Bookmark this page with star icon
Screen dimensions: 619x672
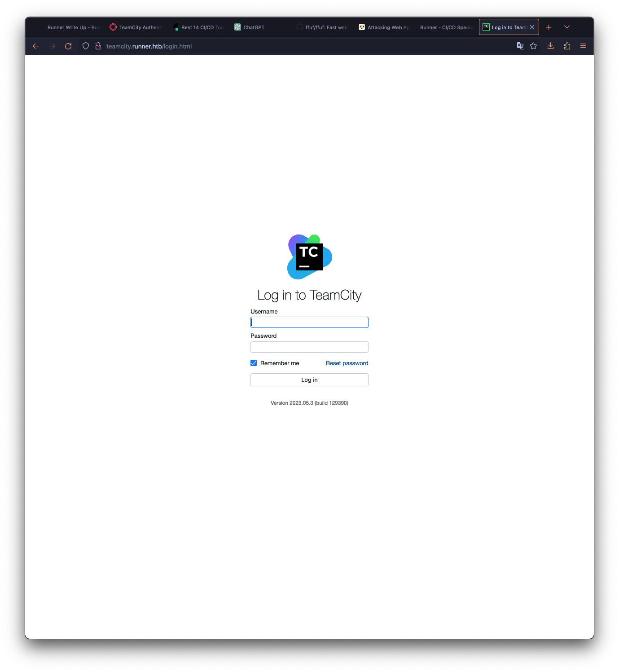[533, 46]
